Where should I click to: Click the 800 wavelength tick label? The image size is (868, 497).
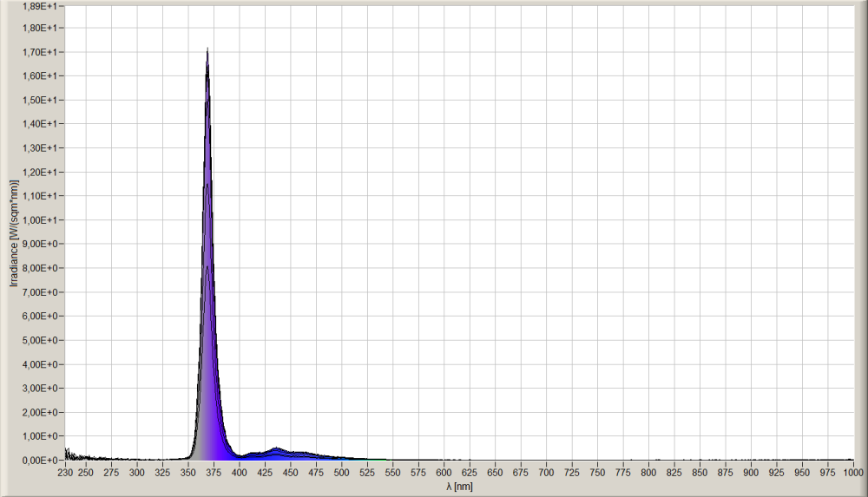click(648, 473)
